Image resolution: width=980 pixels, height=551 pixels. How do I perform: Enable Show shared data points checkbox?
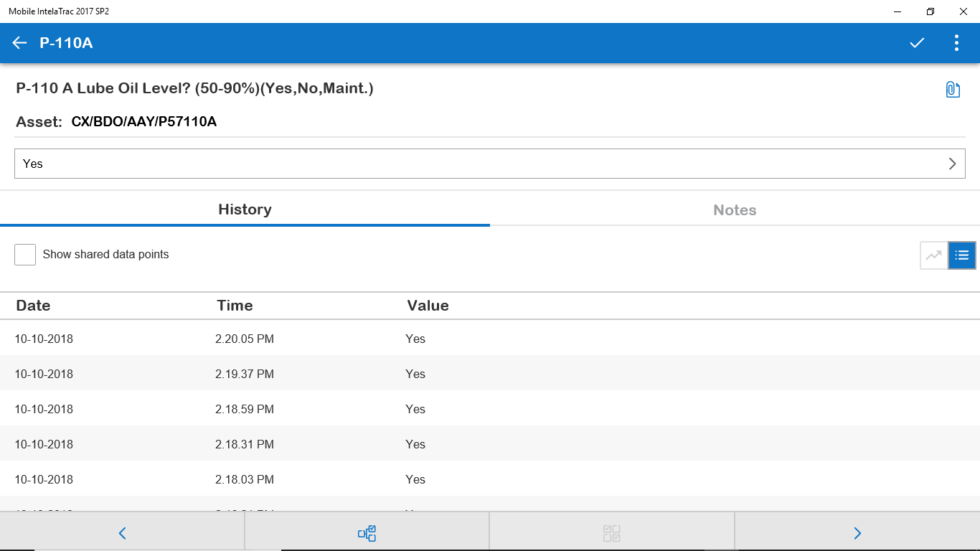coord(25,255)
